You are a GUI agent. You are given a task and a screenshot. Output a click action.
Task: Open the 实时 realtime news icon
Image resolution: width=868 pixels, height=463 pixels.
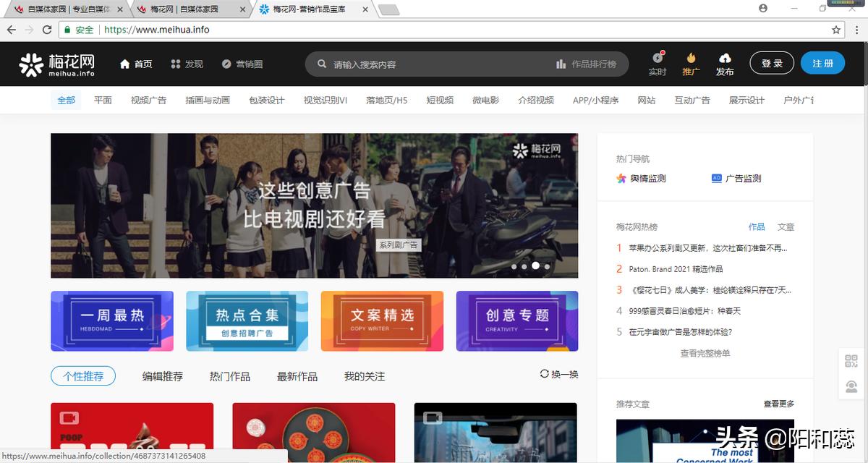pyautogui.click(x=657, y=64)
